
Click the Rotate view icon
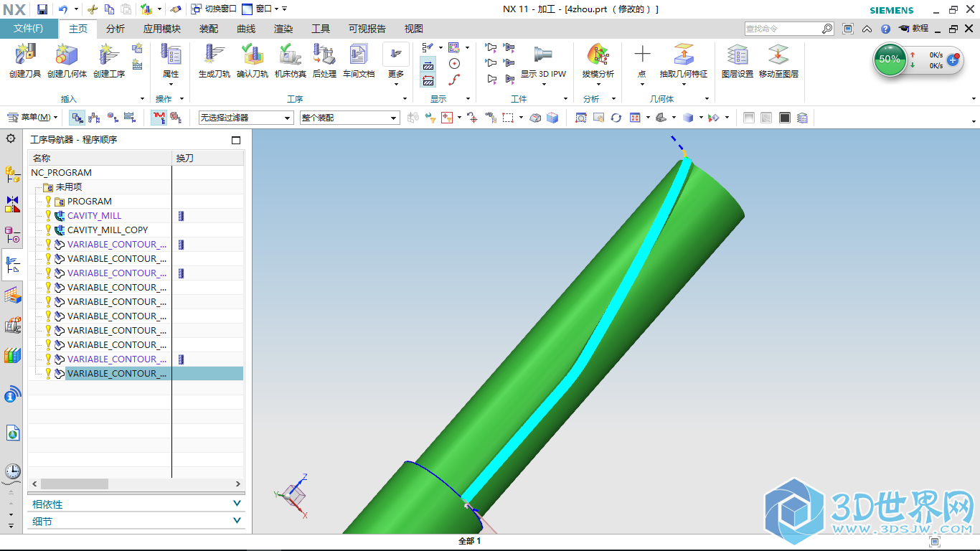[616, 118]
